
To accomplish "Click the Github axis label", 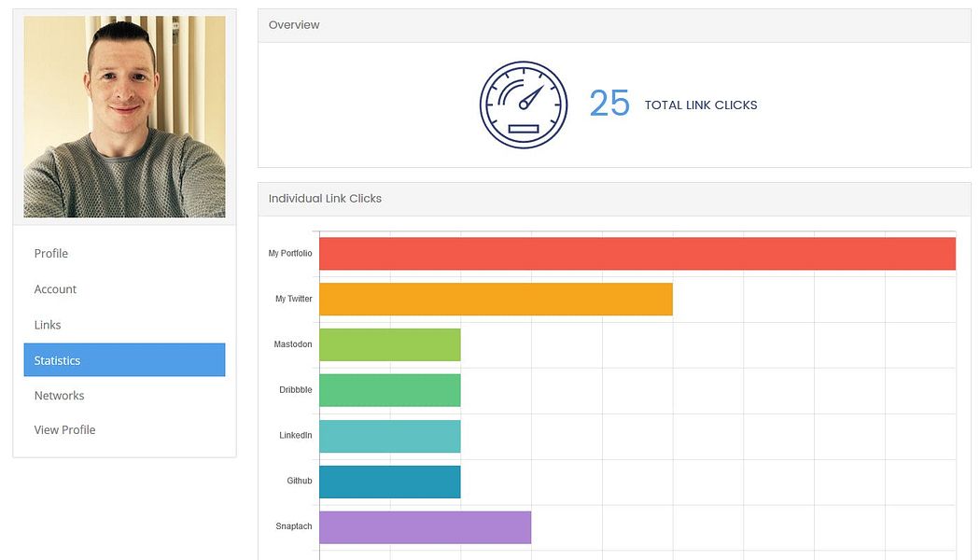I will point(300,482).
